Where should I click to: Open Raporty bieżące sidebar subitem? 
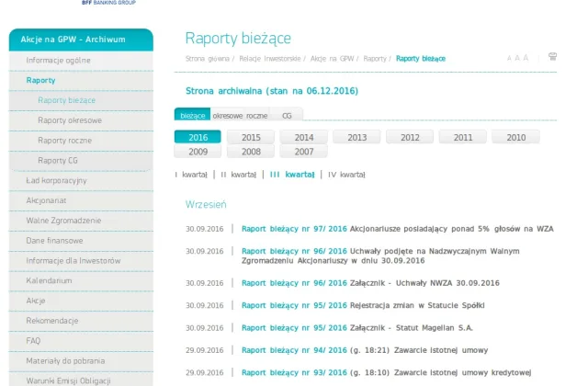click(81, 100)
